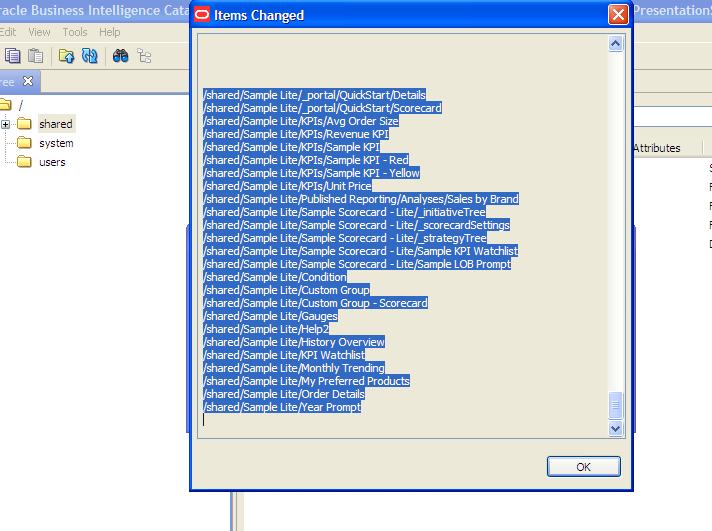Click the Attributes column header
The width and height of the screenshot is (712, 531).
(x=657, y=148)
